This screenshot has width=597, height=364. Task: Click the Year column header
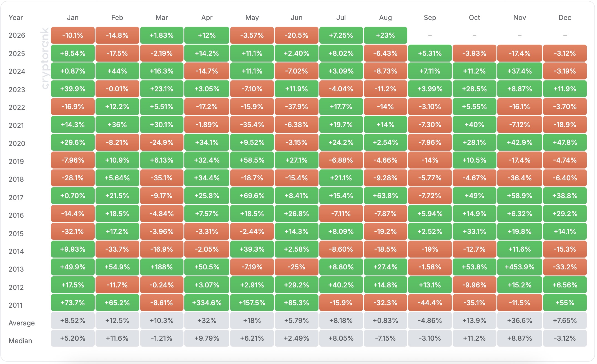pyautogui.click(x=16, y=17)
